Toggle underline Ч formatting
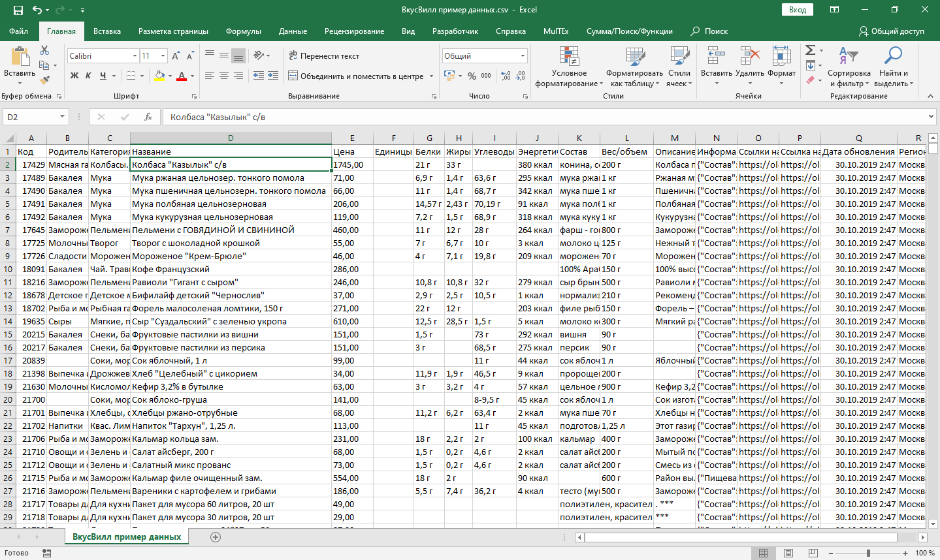 coord(103,76)
